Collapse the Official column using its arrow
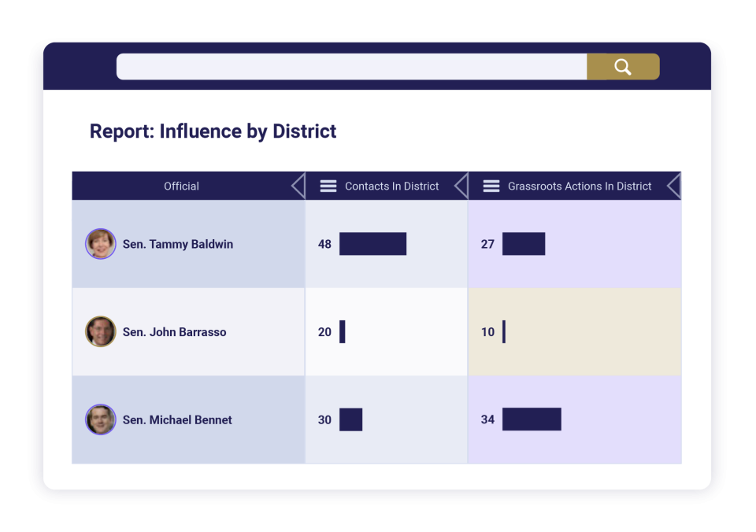Screen dimensions: 756x532 coord(298,187)
